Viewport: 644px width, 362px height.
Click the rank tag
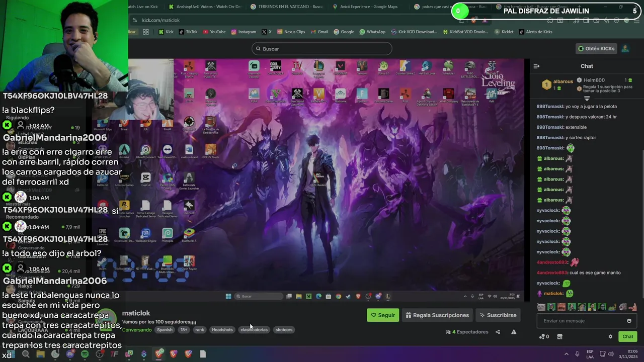point(200,330)
